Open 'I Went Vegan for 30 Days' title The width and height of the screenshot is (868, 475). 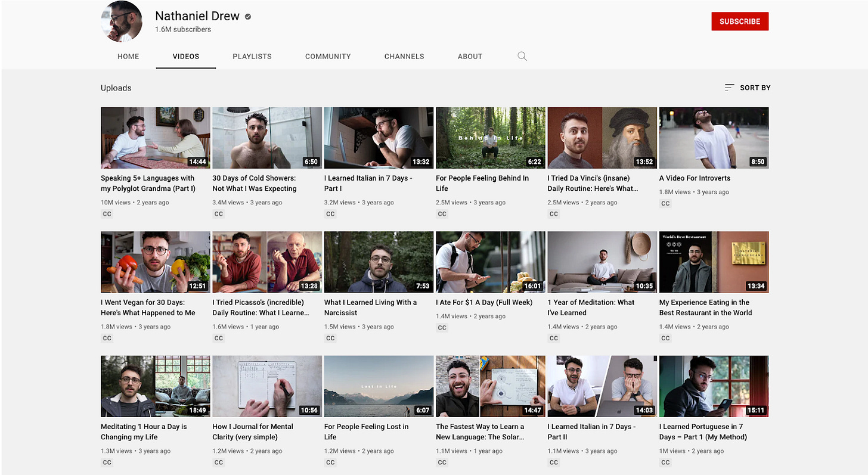click(148, 308)
